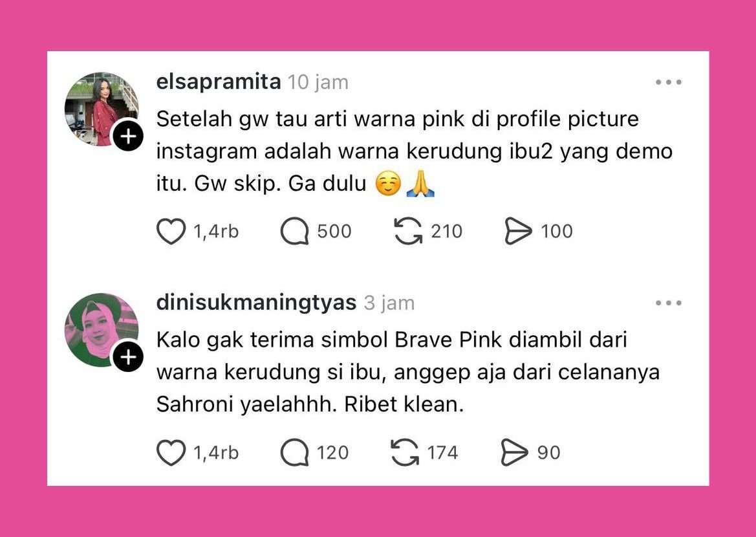Screen dimensions: 756x537
Task: Open comments on dinisukmaningtyas's post
Action: point(295,452)
